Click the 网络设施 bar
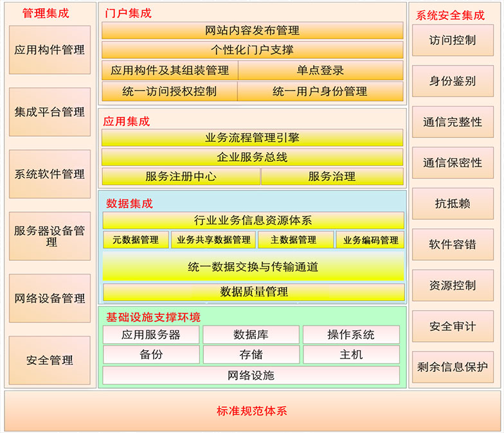Image resolution: width=504 pixels, height=433 pixels. click(x=251, y=375)
